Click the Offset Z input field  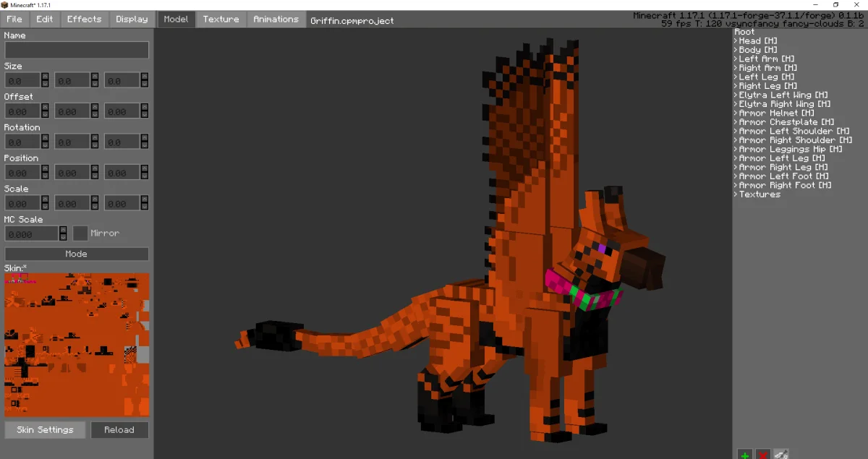pyautogui.click(x=122, y=111)
